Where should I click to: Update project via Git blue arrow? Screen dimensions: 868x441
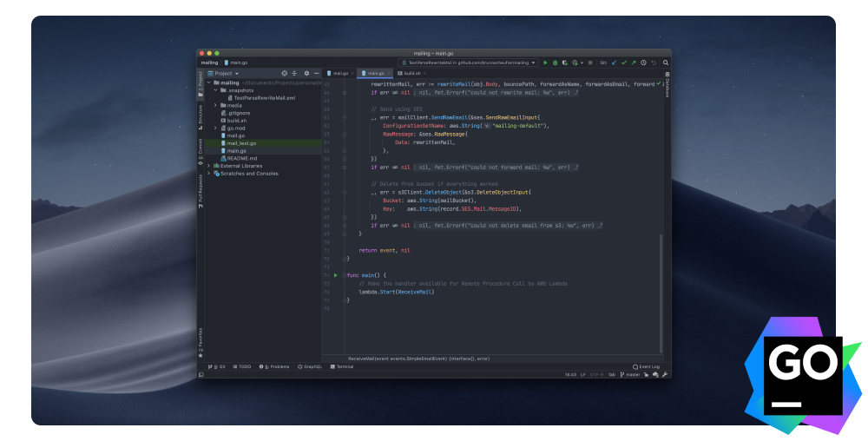coord(614,63)
